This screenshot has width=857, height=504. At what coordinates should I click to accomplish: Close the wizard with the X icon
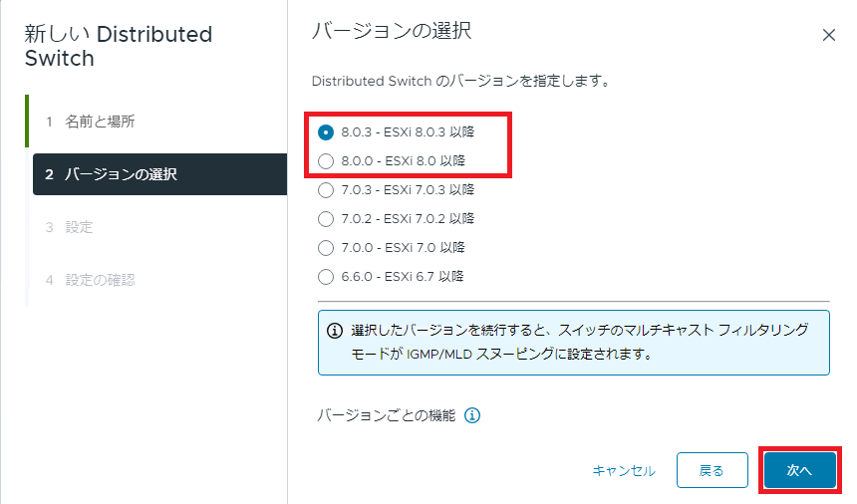[x=828, y=35]
